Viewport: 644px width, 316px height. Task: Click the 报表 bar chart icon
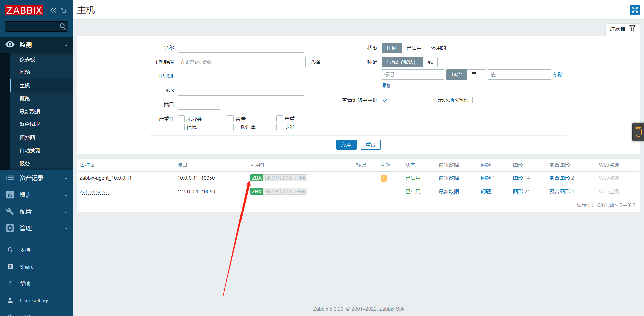[x=10, y=195]
